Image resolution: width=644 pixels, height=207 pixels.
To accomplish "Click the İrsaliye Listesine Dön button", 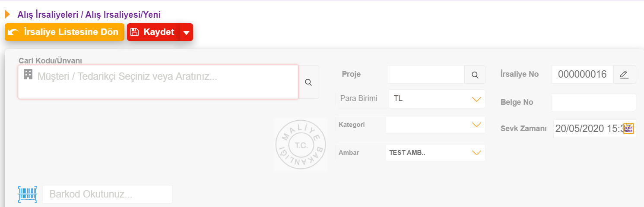I will pyautogui.click(x=64, y=32).
